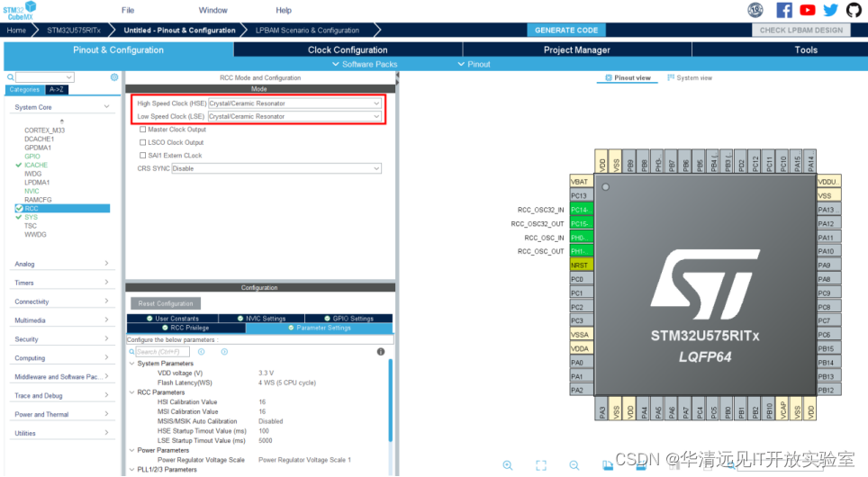Zoom out of the pinout view
This screenshot has width=868, height=477.
pyautogui.click(x=574, y=465)
